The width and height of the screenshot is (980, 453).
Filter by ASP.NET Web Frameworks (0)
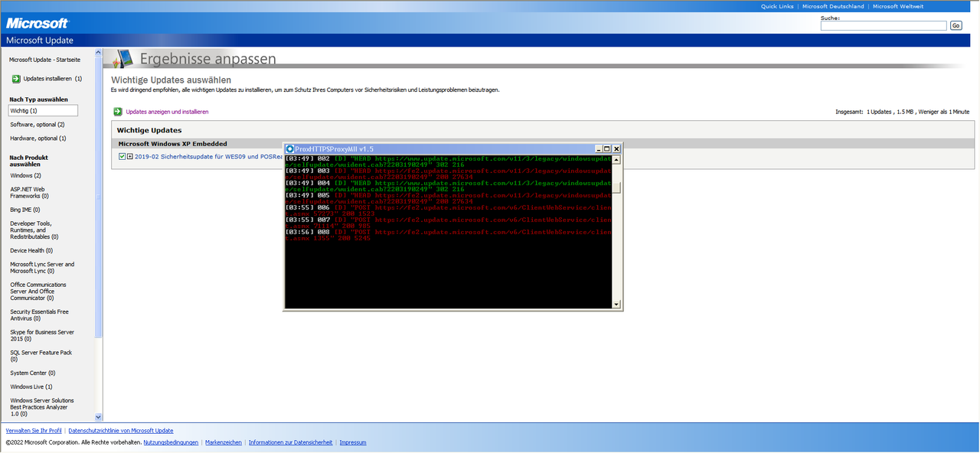click(29, 192)
